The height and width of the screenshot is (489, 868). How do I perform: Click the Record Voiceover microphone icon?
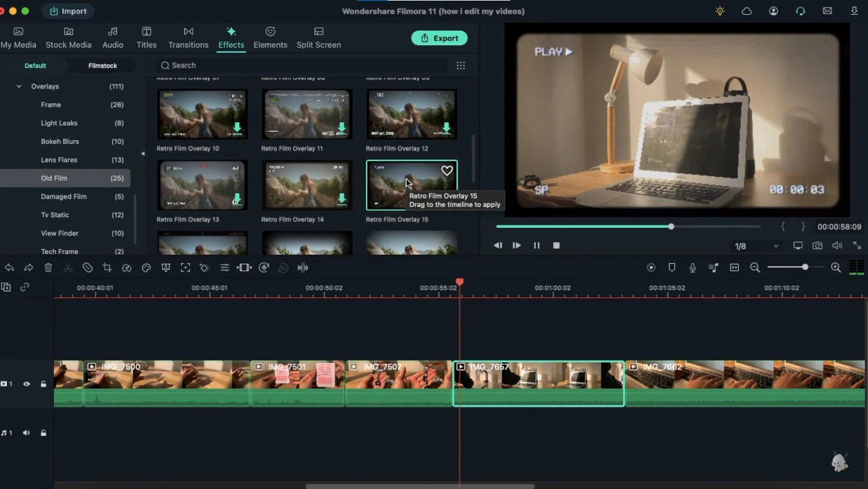pos(693,268)
